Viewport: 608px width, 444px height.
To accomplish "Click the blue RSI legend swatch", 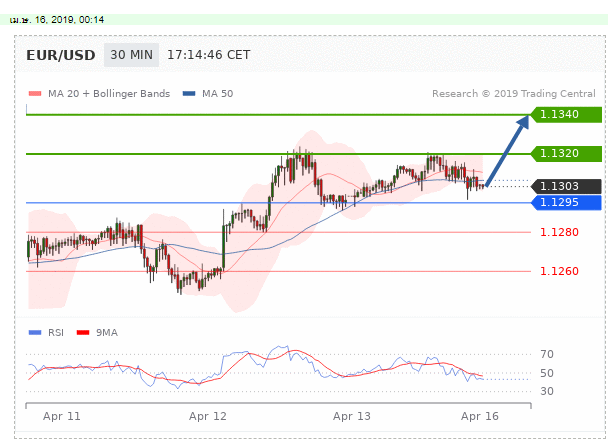I will [x=35, y=332].
